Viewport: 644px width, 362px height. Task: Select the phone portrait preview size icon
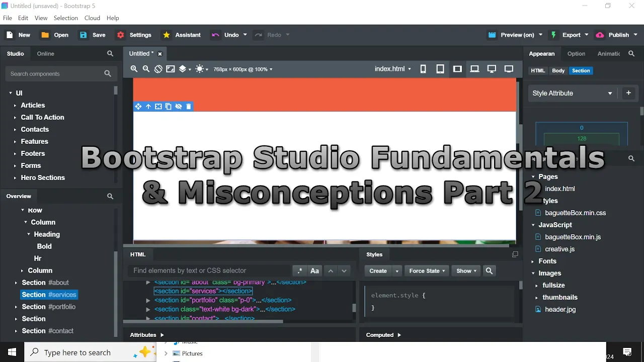tap(423, 69)
